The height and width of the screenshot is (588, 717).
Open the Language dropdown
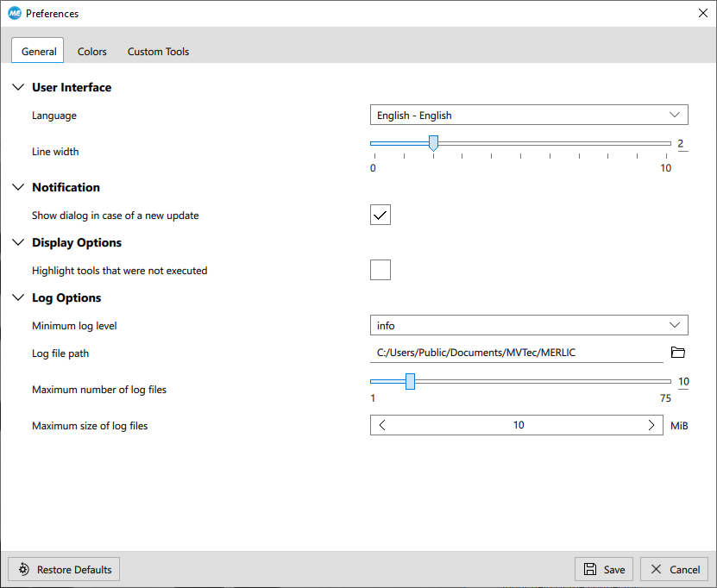tap(528, 115)
